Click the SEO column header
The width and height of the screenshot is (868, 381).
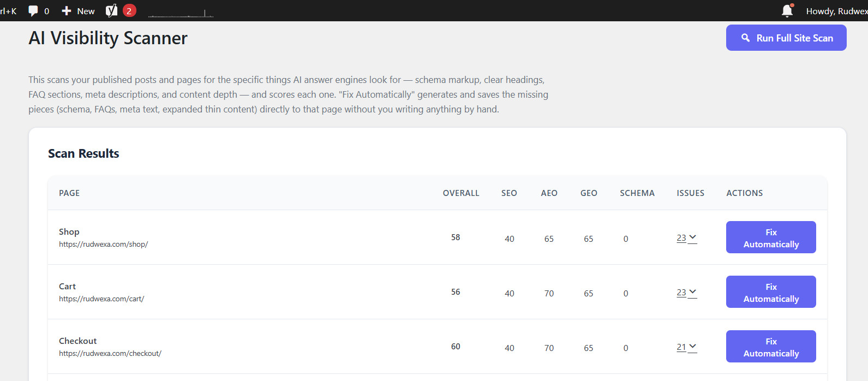(x=509, y=193)
